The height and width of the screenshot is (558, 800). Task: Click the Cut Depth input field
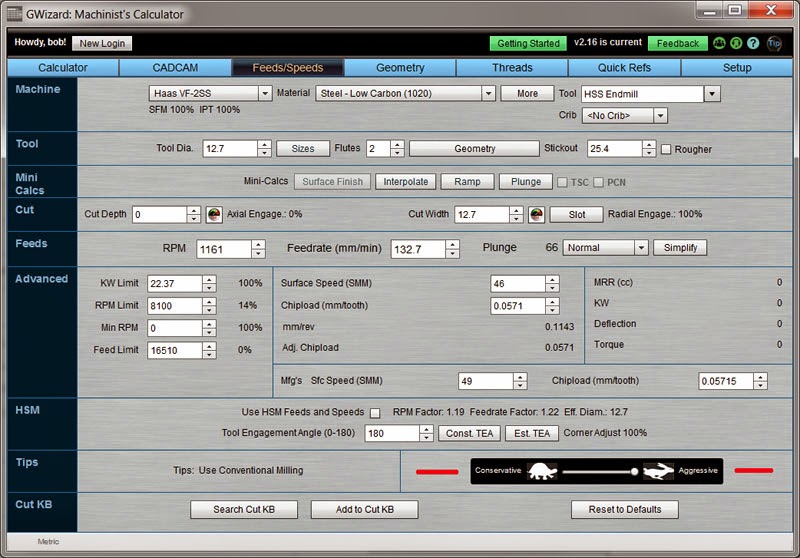pyautogui.click(x=160, y=215)
